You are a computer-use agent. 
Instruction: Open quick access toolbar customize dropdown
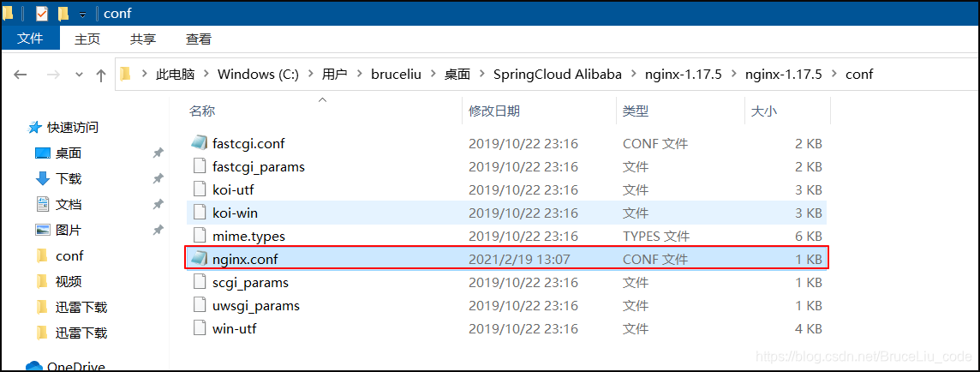[x=82, y=15]
